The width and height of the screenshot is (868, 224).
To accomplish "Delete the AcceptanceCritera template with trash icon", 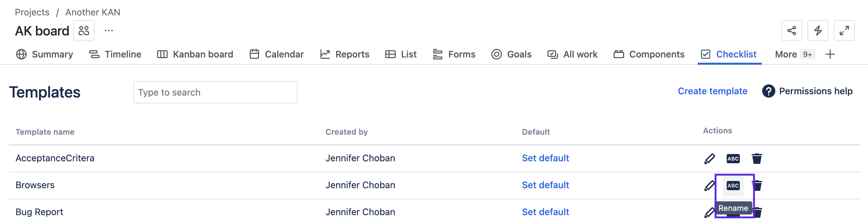I will click(x=757, y=158).
